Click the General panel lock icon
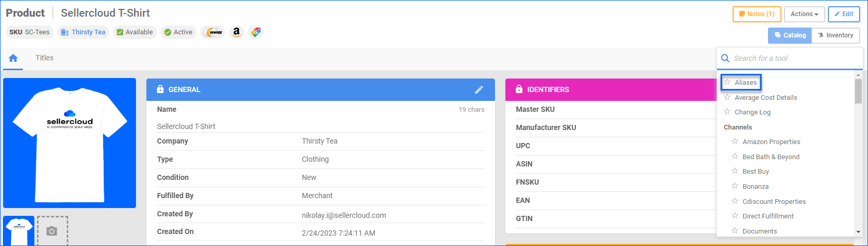The height and width of the screenshot is (246, 868). [x=160, y=89]
